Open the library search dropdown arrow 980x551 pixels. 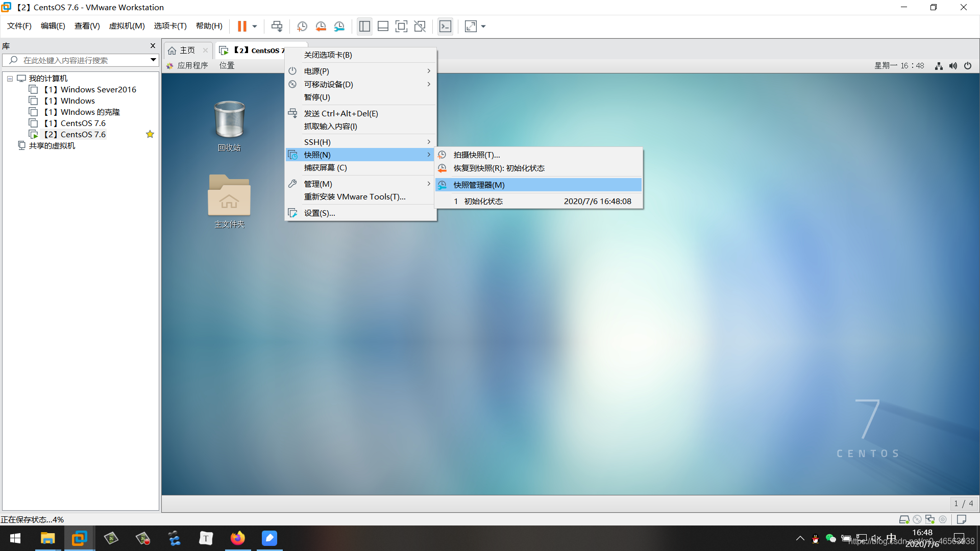153,60
